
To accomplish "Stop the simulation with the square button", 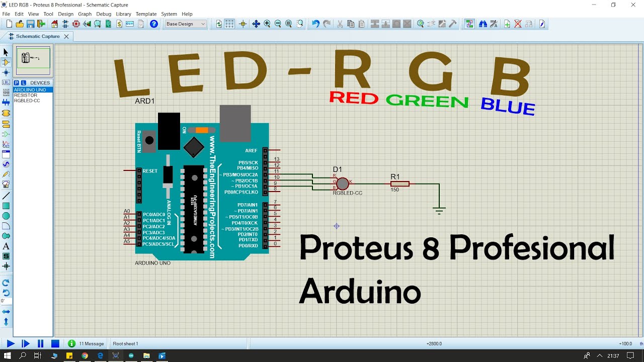I will click(x=55, y=344).
